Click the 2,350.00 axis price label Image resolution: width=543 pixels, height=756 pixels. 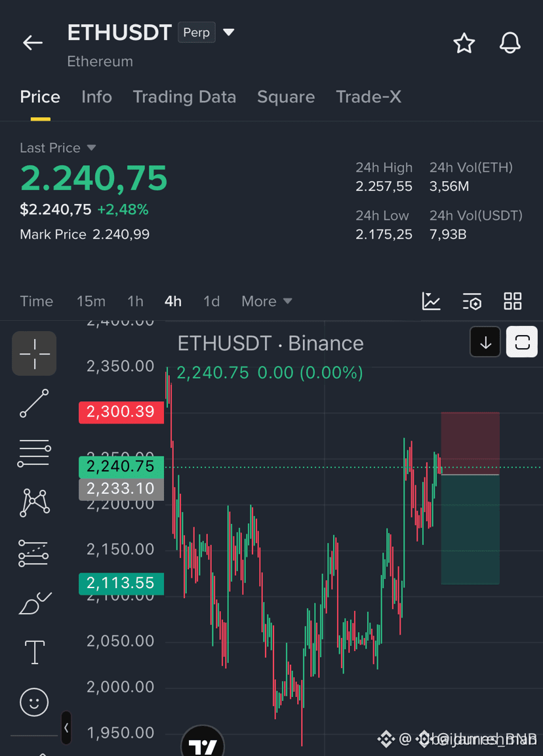point(120,367)
